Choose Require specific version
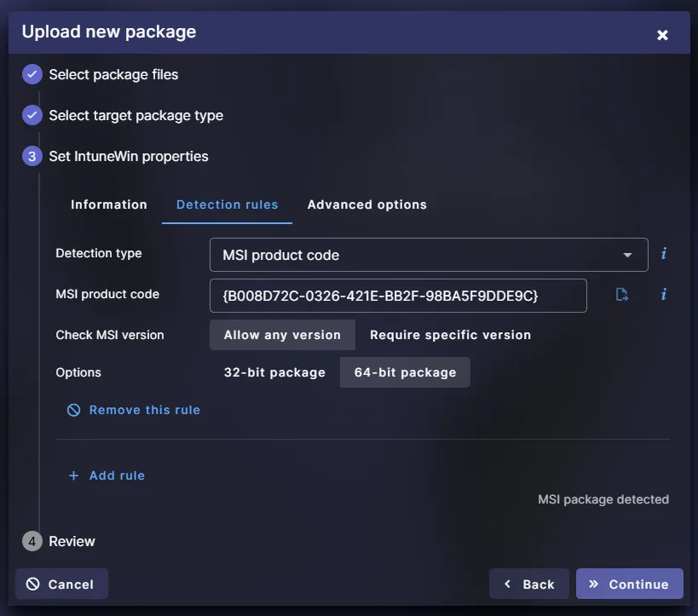Screen dimensions: 698x616 click(x=450, y=335)
